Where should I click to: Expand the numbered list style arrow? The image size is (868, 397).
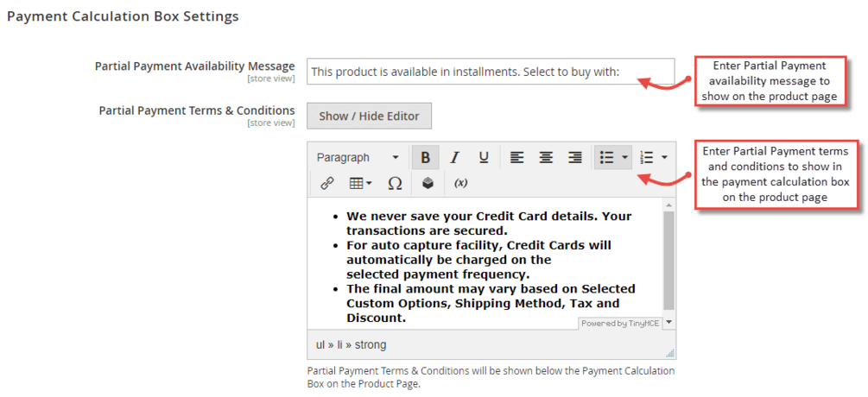[x=664, y=158]
